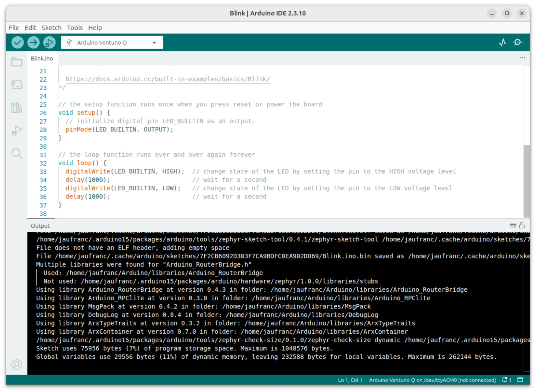The width and height of the screenshot is (536, 392).
Task: Click the Upload arrow button
Action: pos(33,42)
